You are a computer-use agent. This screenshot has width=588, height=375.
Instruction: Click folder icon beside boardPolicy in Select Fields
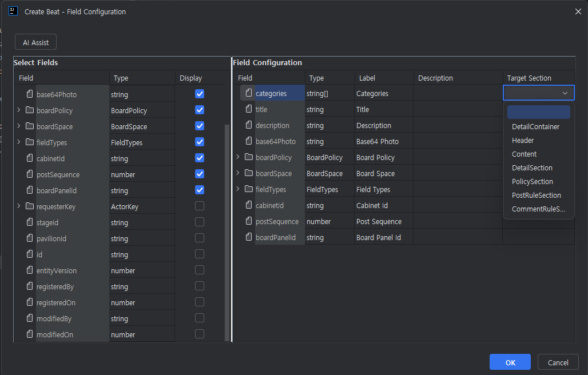30,110
